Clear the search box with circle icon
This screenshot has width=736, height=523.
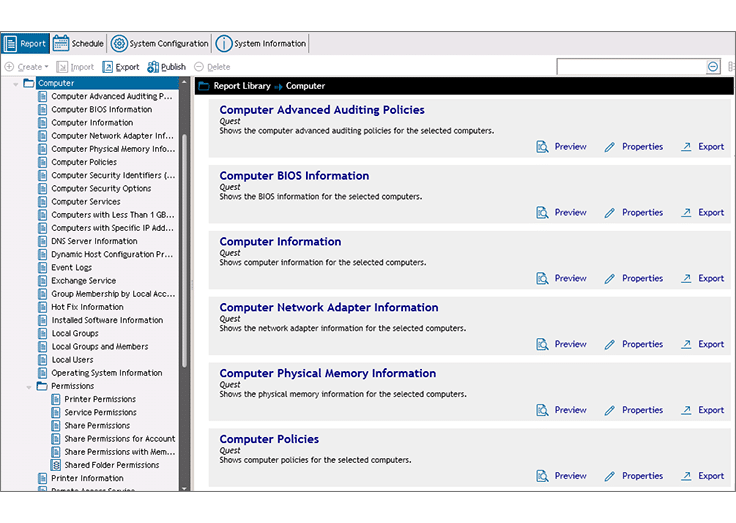(713, 67)
